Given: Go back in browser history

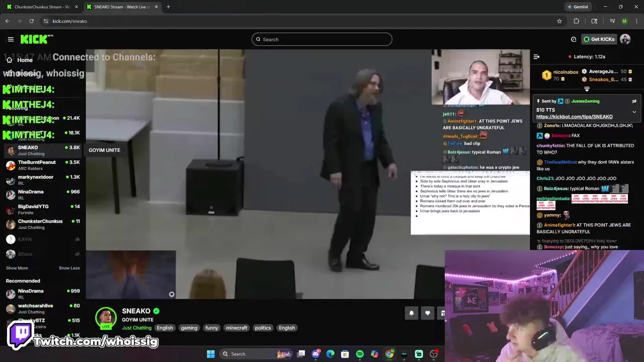Looking at the screenshot, I should click(7, 21).
